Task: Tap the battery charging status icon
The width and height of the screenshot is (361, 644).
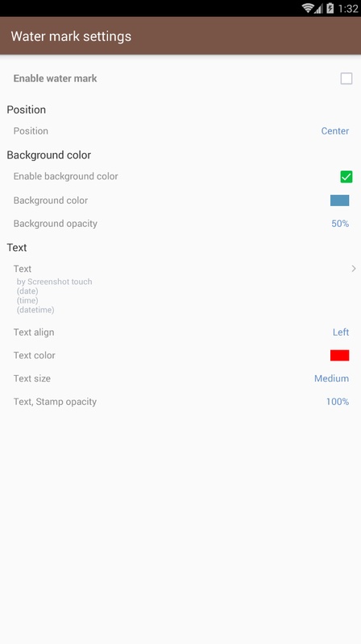Action: point(330,8)
